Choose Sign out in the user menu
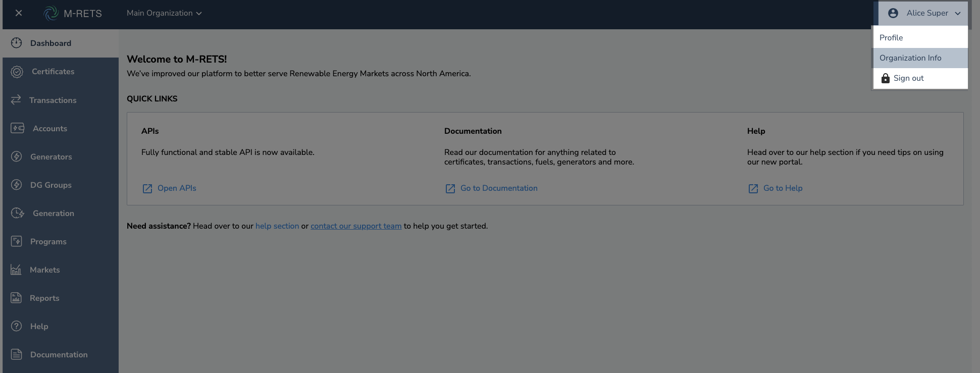This screenshot has width=980, height=373. (x=920, y=78)
